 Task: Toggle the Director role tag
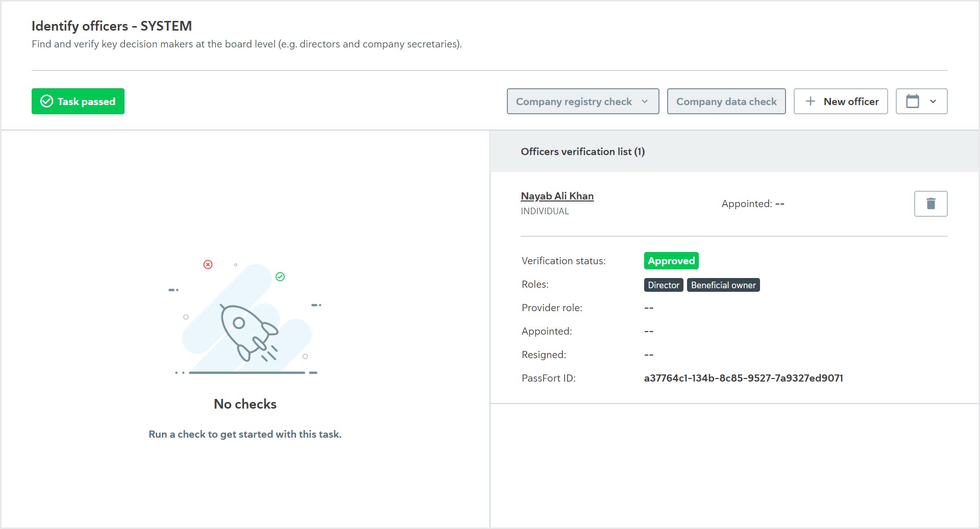click(663, 285)
